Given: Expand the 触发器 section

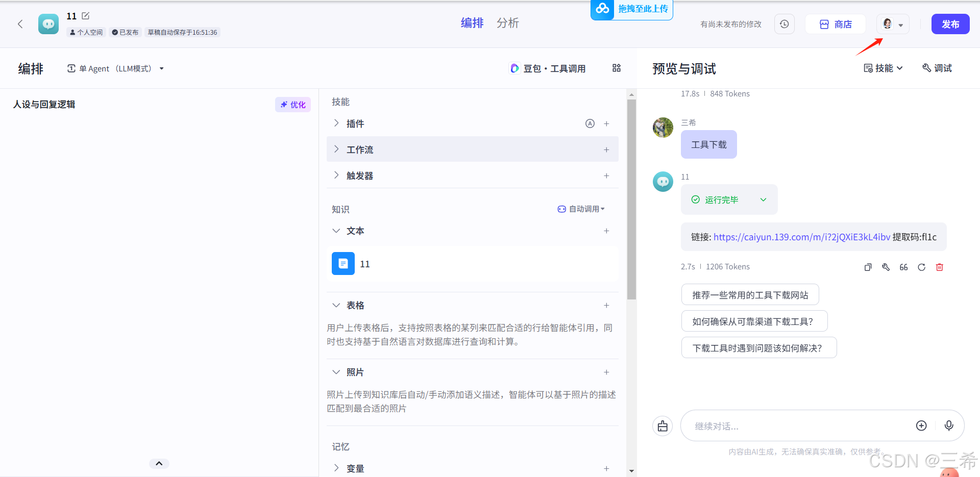Looking at the screenshot, I should click(x=336, y=175).
